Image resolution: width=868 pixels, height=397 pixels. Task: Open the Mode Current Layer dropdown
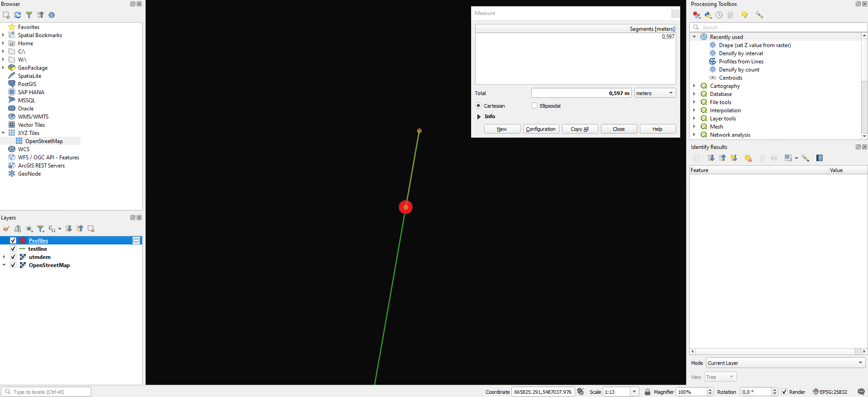(786, 363)
